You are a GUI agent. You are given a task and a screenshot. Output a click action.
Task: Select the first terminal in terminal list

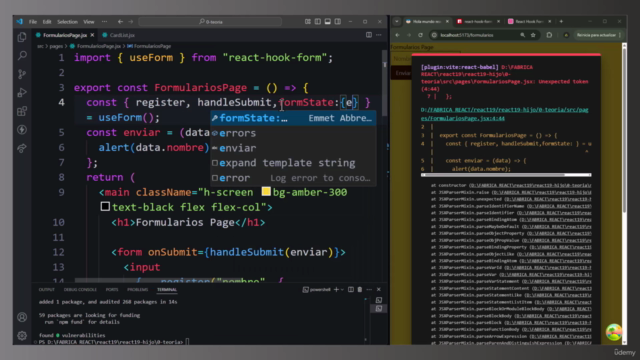[379, 300]
